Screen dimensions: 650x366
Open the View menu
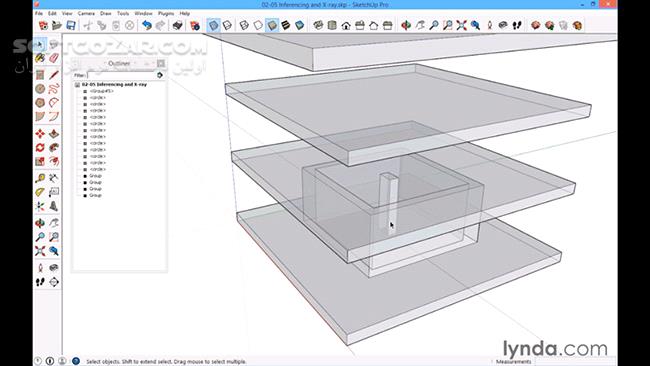(x=67, y=13)
